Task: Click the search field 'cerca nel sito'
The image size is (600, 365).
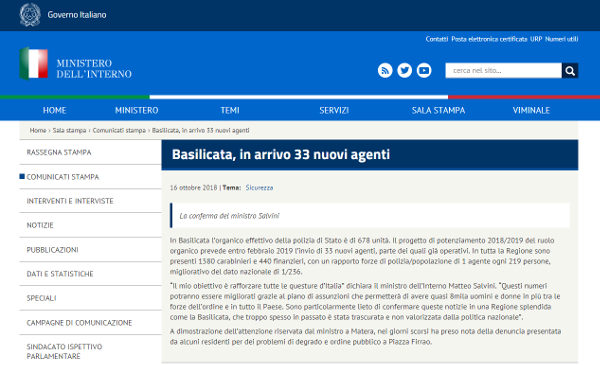Action: point(504,70)
